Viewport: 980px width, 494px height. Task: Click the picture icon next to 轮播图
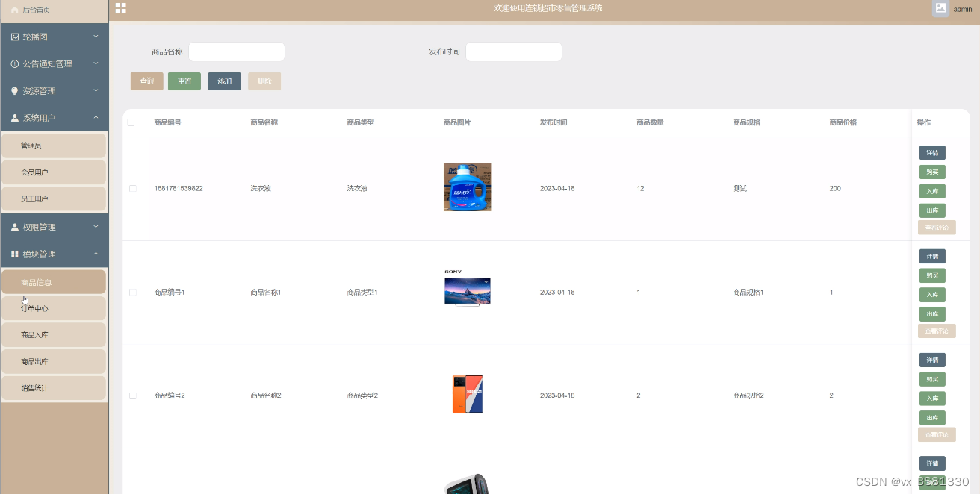pos(14,37)
